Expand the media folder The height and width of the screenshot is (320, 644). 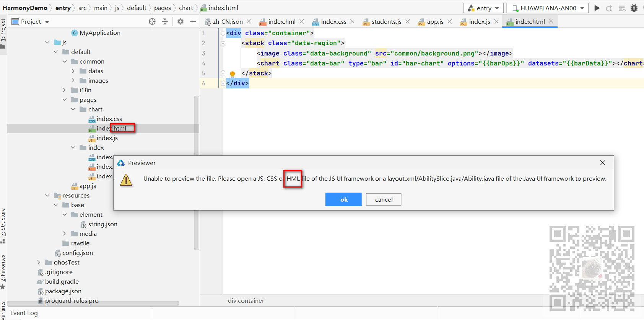[x=65, y=234]
